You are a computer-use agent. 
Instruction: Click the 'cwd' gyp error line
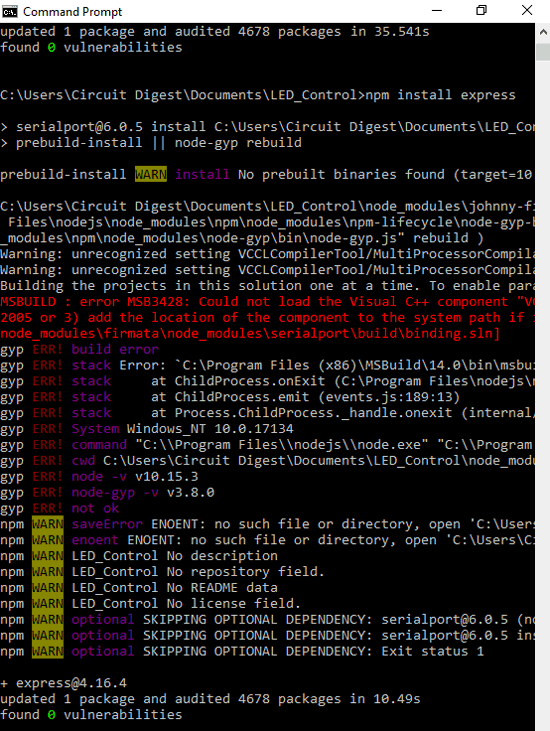click(268, 460)
